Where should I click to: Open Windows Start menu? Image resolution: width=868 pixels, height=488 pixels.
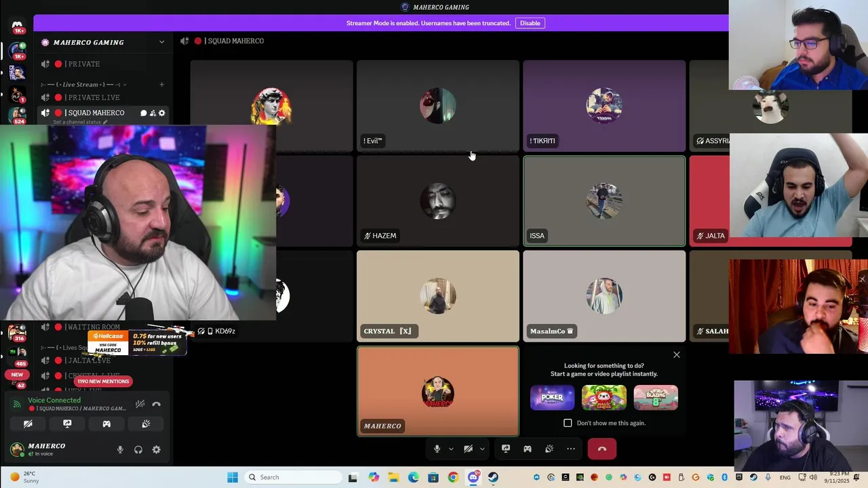tap(233, 477)
